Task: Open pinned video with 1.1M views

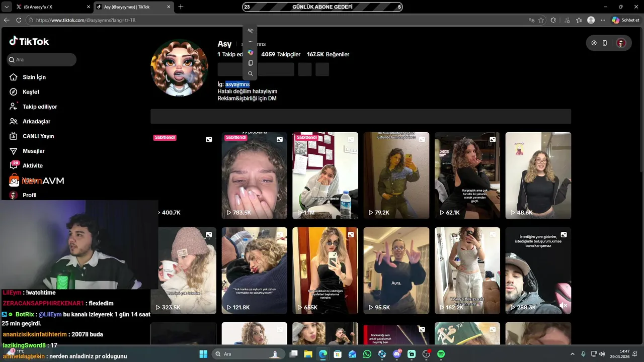Action: pos(326,175)
